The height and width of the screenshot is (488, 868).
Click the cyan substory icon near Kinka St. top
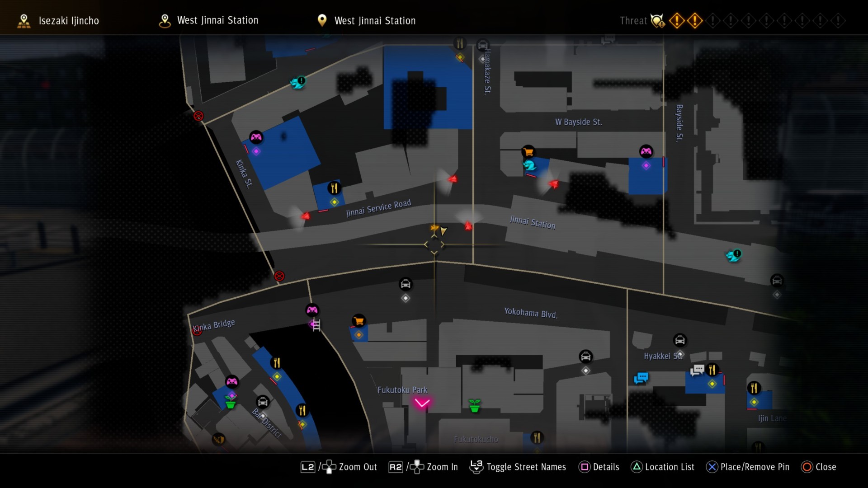pyautogui.click(x=298, y=83)
